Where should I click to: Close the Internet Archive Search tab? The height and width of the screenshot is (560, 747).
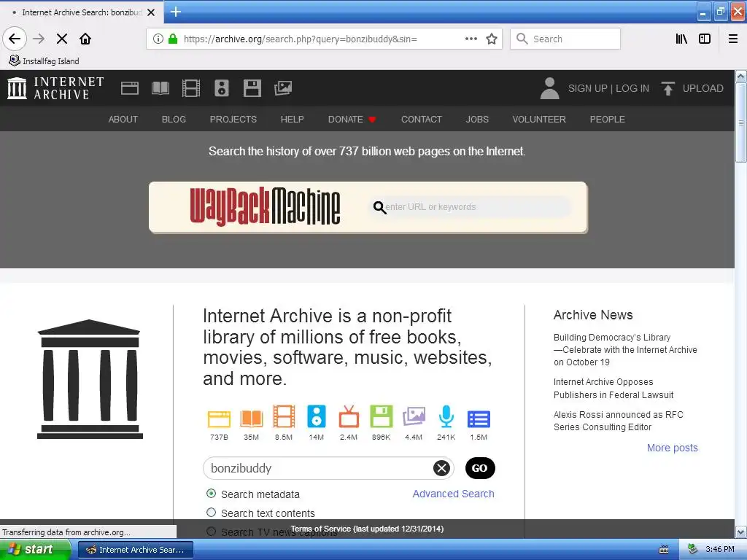point(151,12)
